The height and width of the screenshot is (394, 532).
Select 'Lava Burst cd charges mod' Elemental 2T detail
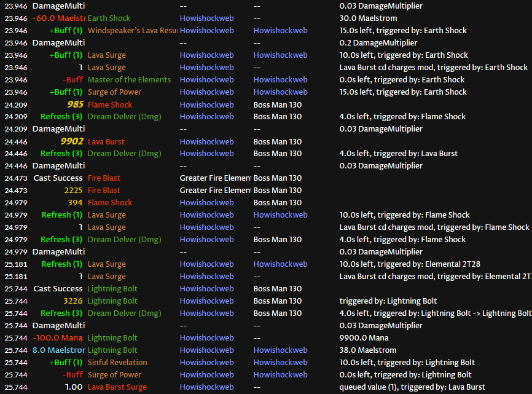pyautogui.click(x=436, y=277)
